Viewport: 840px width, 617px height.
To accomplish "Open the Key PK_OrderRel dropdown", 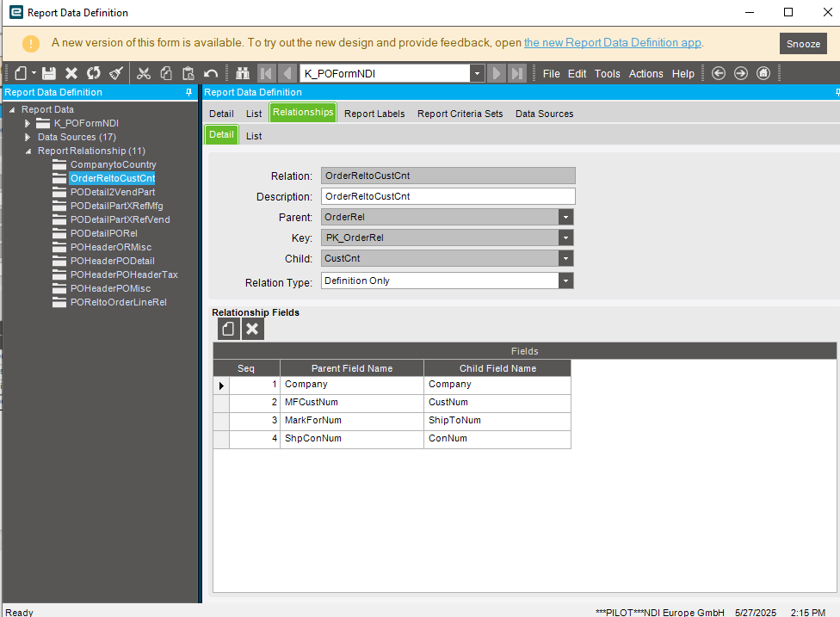I will (565, 238).
